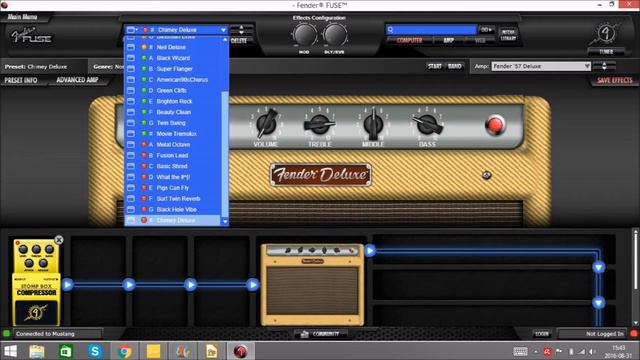This screenshot has width=640, height=360.
Task: Click the Login button
Action: point(542,334)
